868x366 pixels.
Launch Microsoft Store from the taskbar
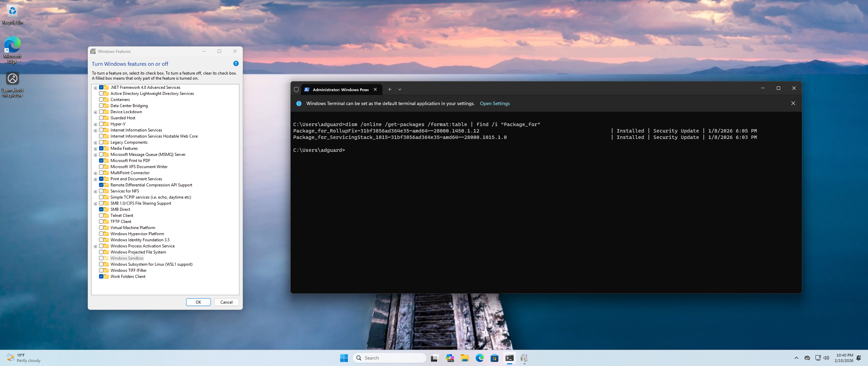click(494, 358)
